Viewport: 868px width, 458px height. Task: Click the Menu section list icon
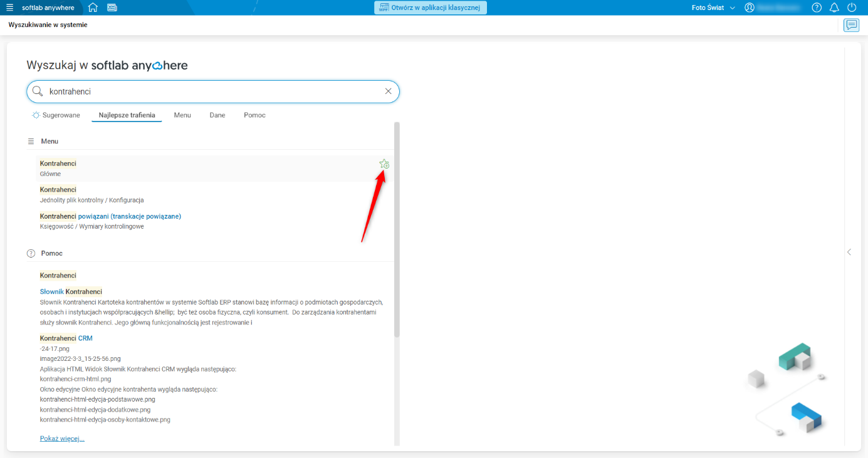tap(31, 142)
